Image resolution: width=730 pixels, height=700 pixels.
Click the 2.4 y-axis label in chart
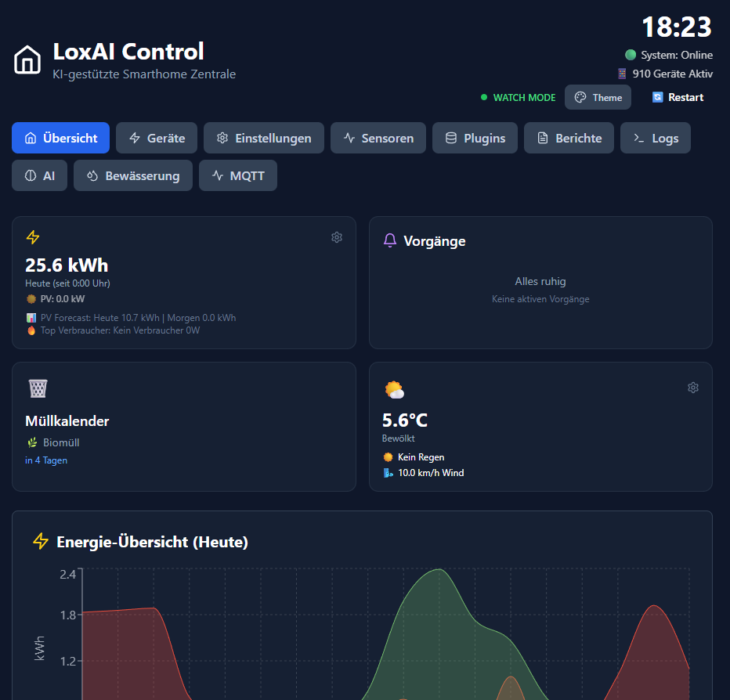[x=67, y=575]
